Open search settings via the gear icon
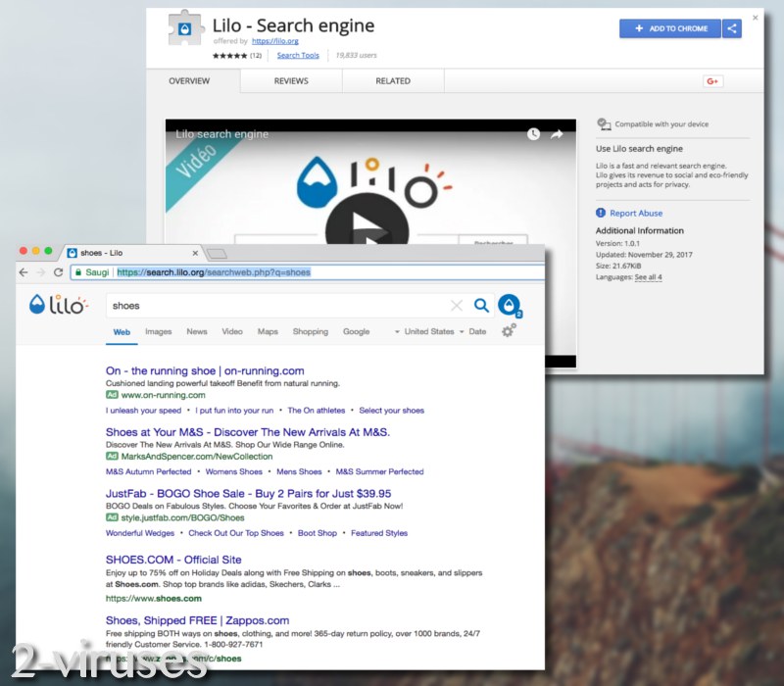The image size is (784, 686). (508, 331)
